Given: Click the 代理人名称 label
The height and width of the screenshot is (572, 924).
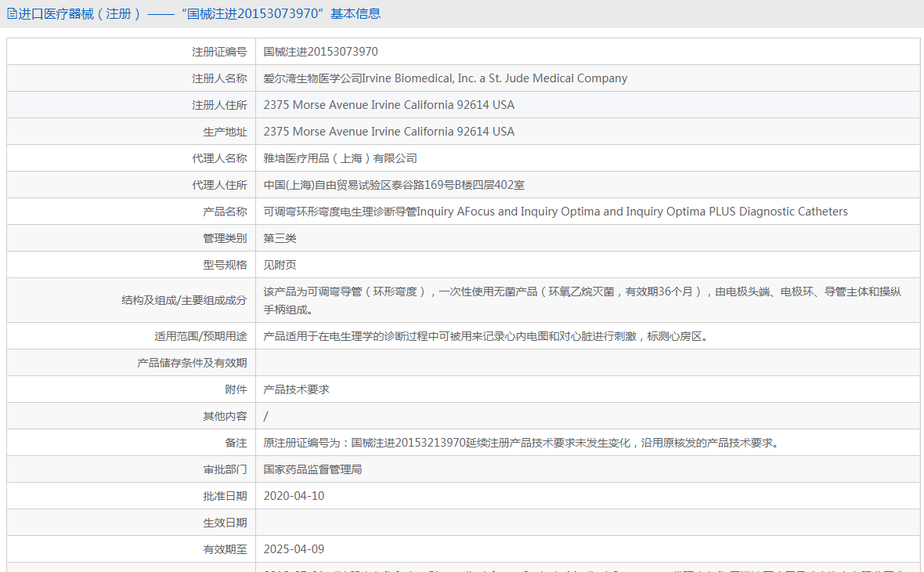Looking at the screenshot, I should (219, 158).
